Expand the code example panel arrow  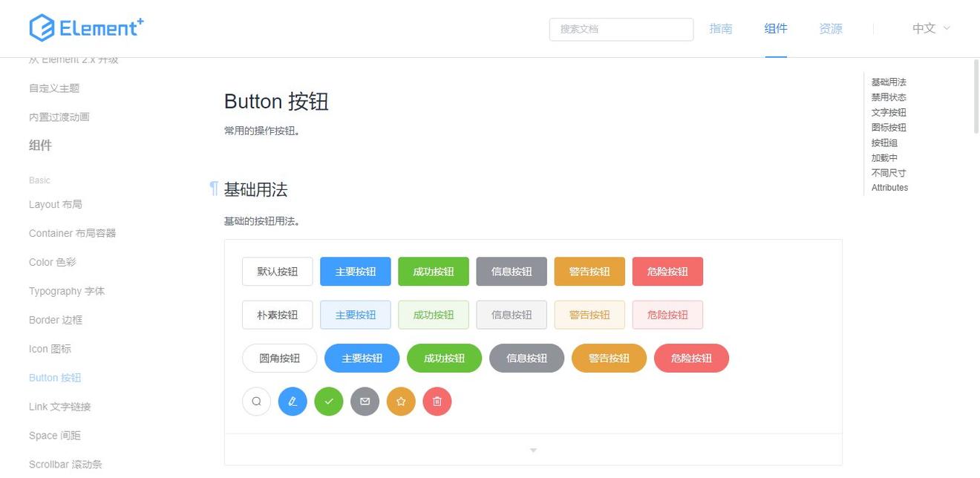[532, 450]
